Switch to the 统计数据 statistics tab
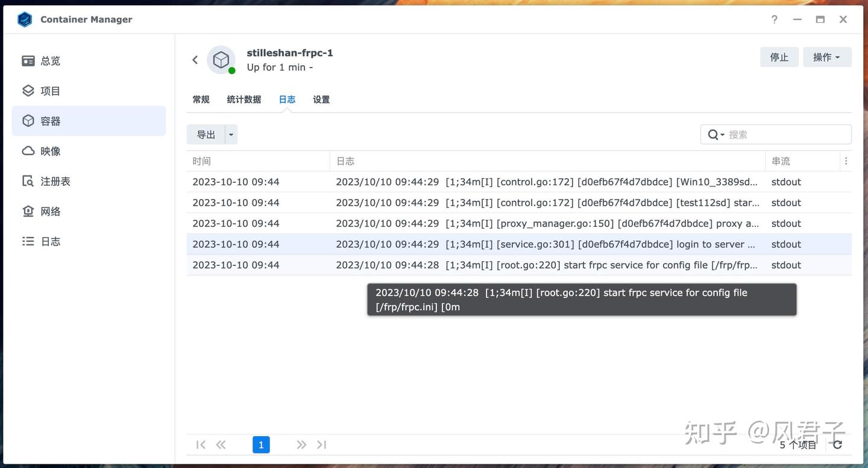This screenshot has width=868, height=468. 244,100
